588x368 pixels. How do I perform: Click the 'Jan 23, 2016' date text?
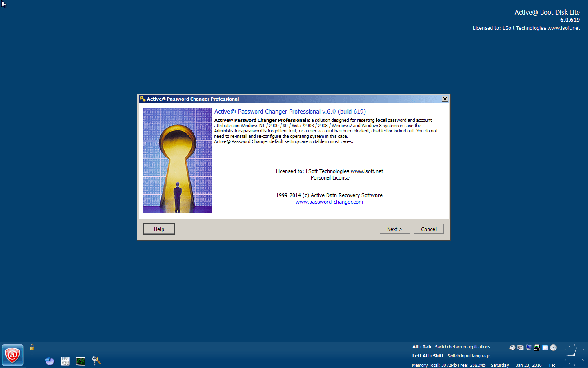pyautogui.click(x=529, y=365)
